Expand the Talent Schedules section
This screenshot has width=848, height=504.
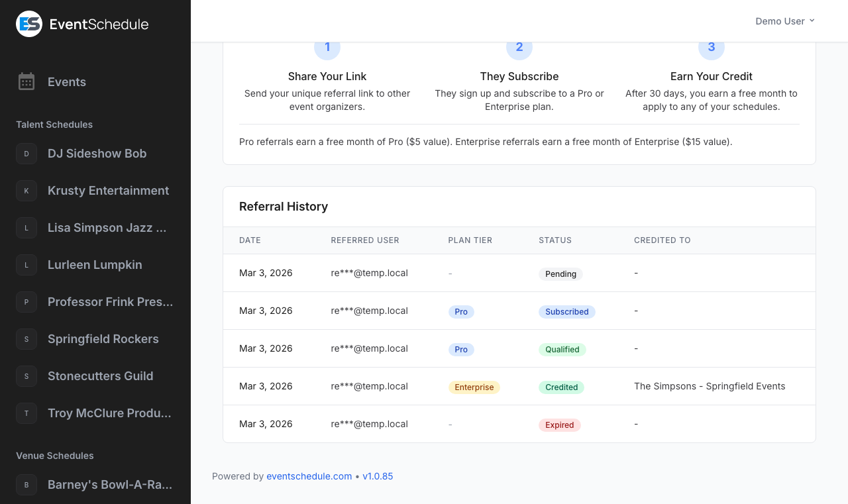(x=54, y=125)
